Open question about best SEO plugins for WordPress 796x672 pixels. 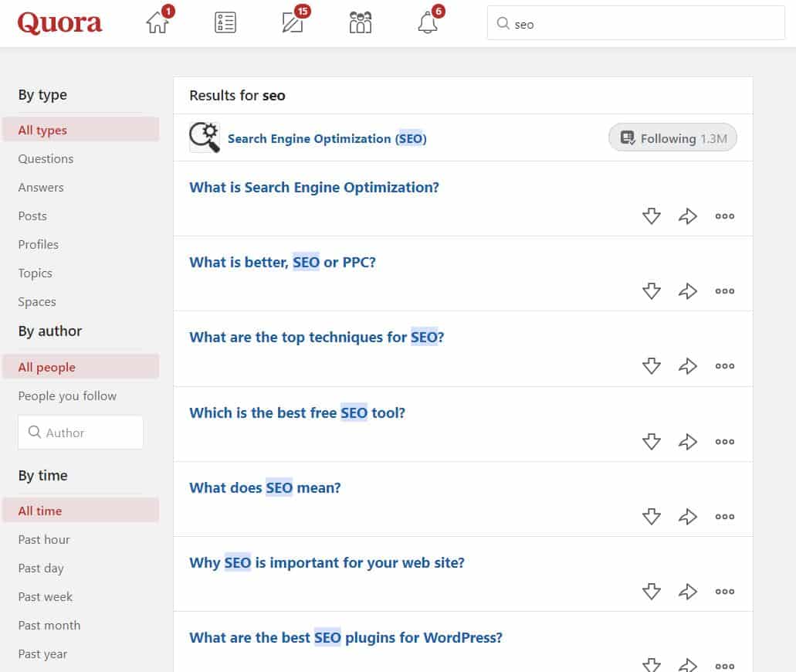pyautogui.click(x=346, y=637)
